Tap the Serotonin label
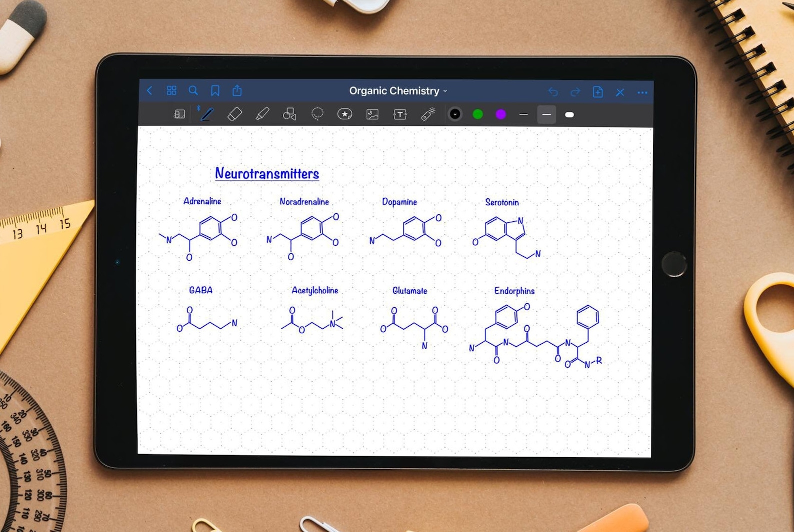794x532 pixels. 502,202
